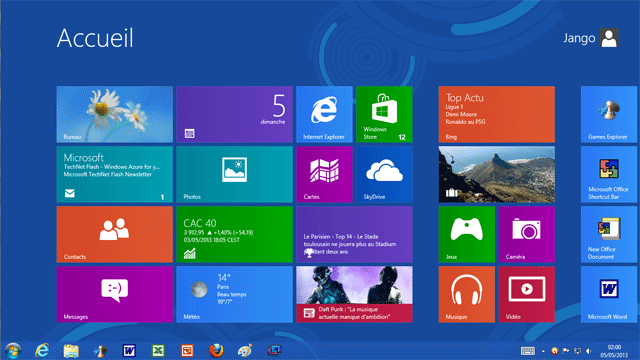Open the volume speaker tray icon

pyautogui.click(x=589, y=351)
